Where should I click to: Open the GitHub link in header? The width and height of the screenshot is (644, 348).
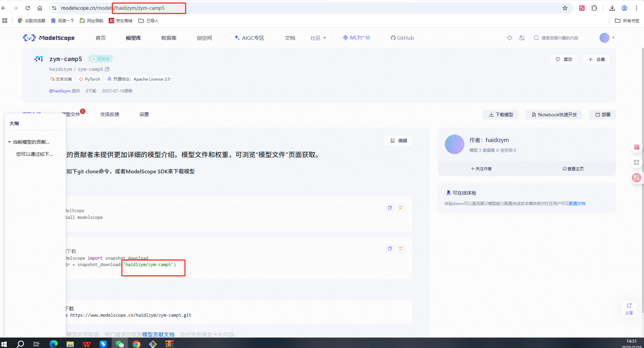[402, 38]
